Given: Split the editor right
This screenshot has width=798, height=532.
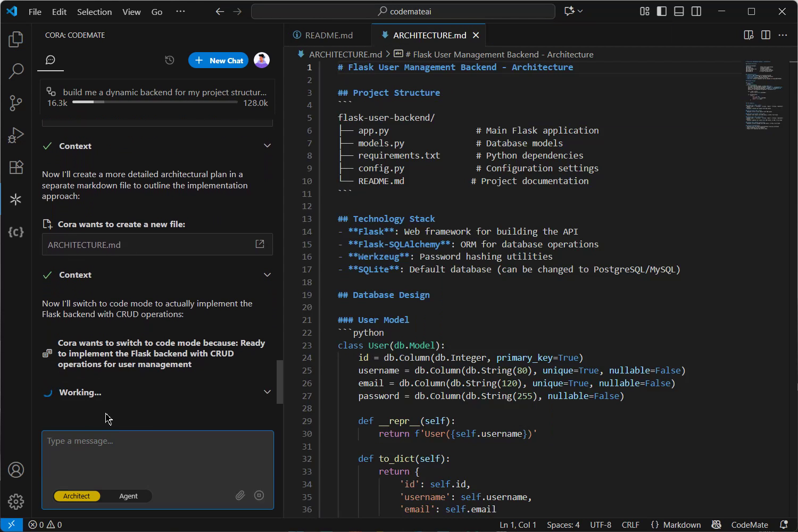Looking at the screenshot, I should (766, 35).
